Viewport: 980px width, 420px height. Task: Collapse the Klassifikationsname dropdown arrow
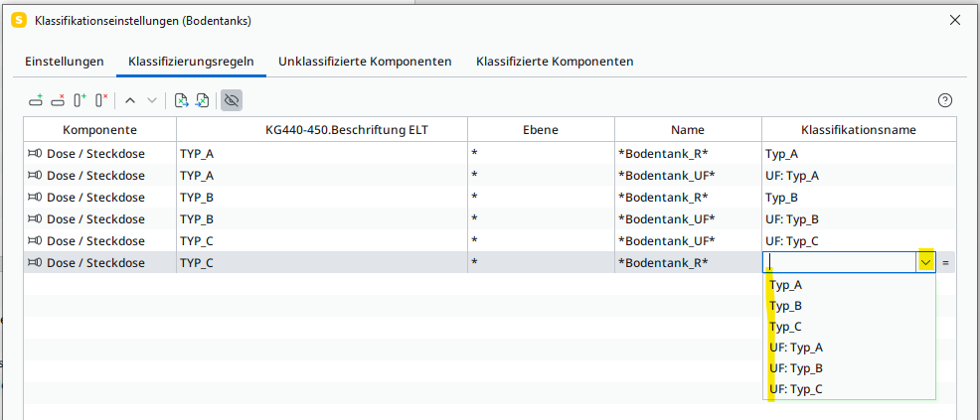tap(925, 262)
